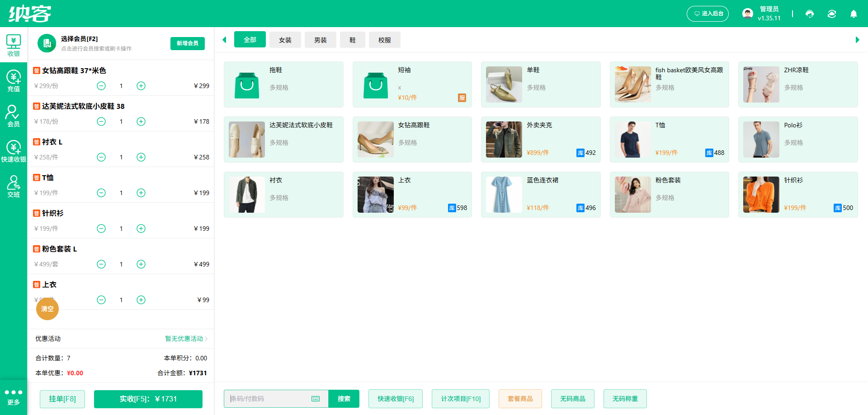Click the sync refresh icon in header

tap(832, 14)
